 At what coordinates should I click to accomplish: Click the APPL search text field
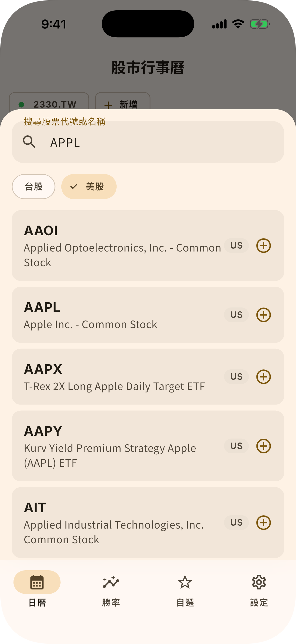click(x=148, y=142)
